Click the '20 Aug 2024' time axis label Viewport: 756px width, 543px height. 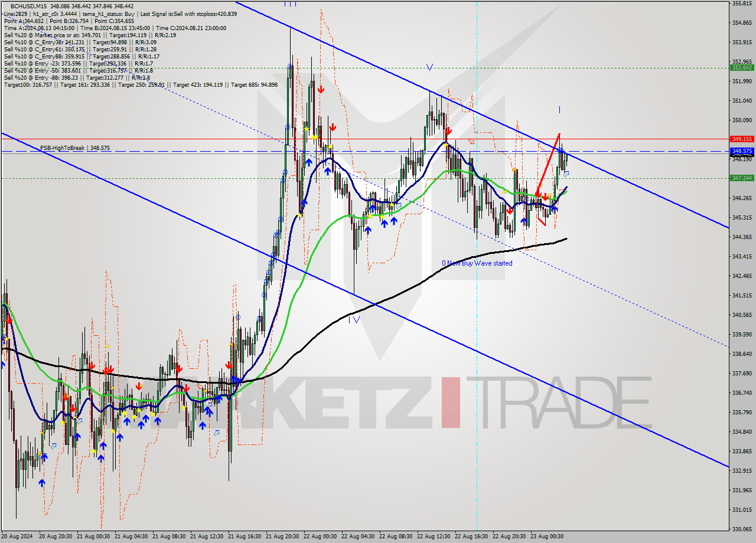[x=18, y=537]
